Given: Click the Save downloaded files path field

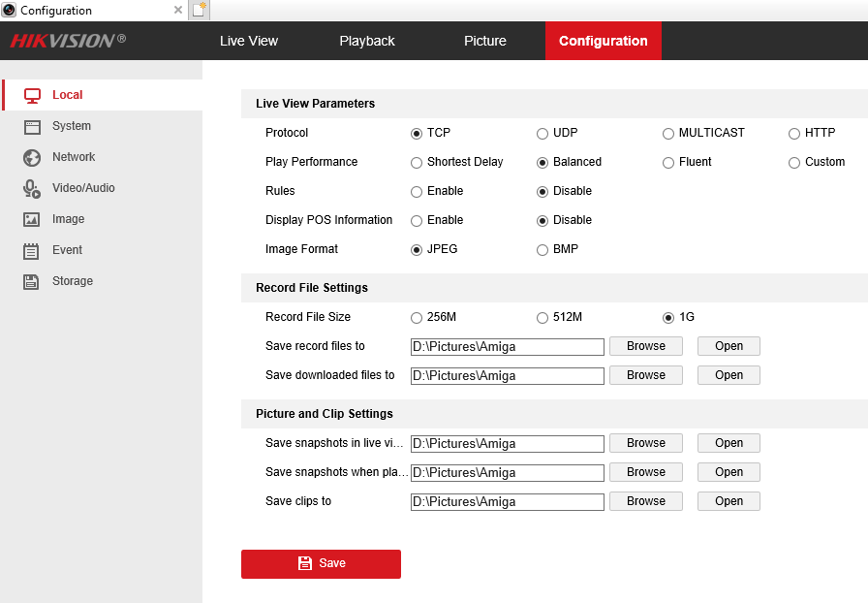Looking at the screenshot, I should tap(507, 375).
